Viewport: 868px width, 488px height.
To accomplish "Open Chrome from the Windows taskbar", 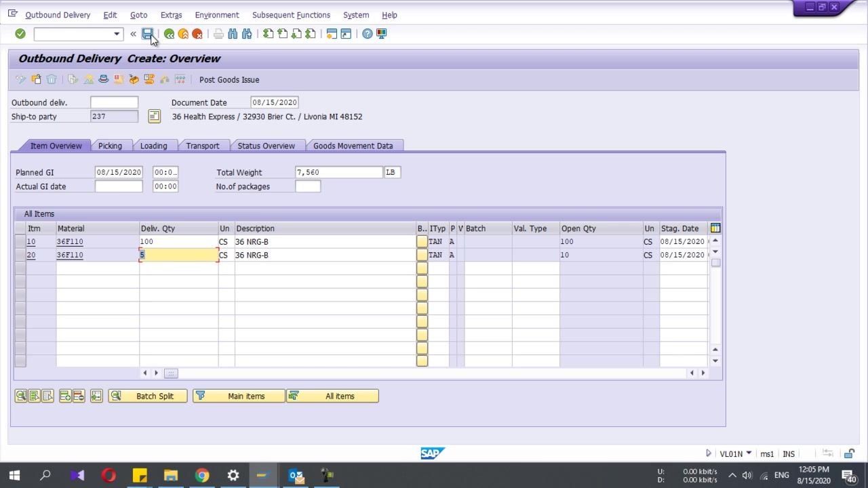I will [x=202, y=475].
